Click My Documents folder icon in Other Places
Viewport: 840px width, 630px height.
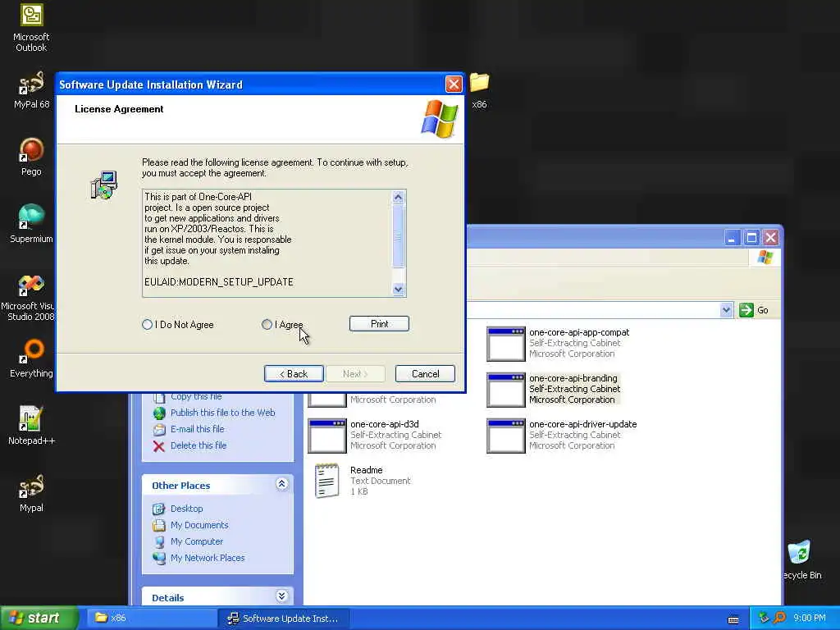pos(159,525)
